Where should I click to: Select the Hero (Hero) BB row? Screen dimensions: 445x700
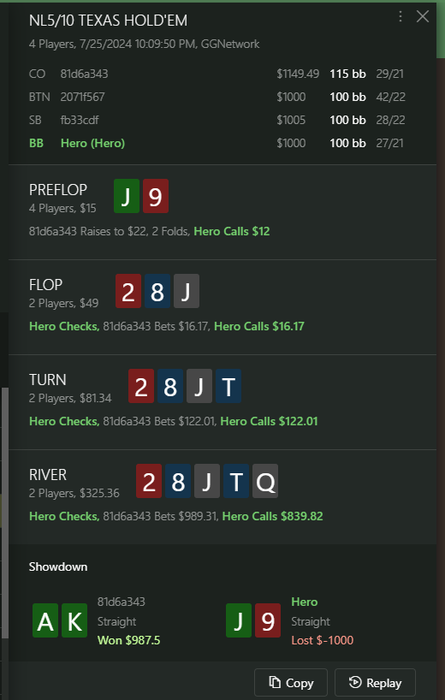coord(216,143)
